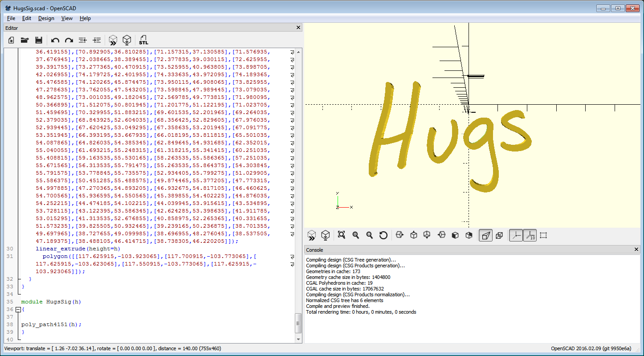Close the Console panel

click(x=636, y=250)
